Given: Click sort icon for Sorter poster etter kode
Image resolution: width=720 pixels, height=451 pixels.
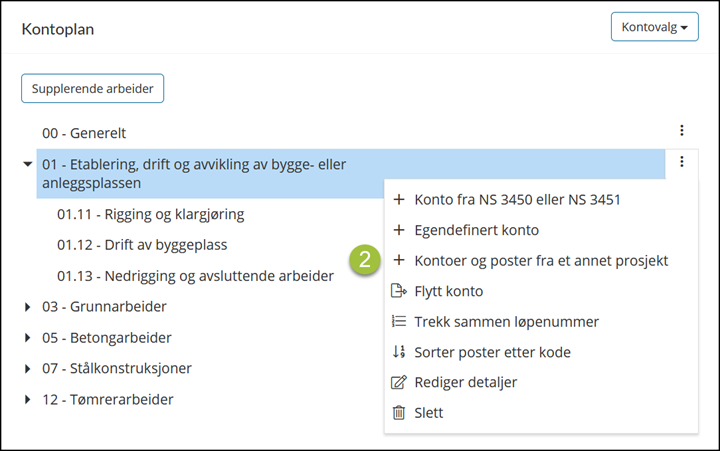Looking at the screenshot, I should click(x=399, y=352).
